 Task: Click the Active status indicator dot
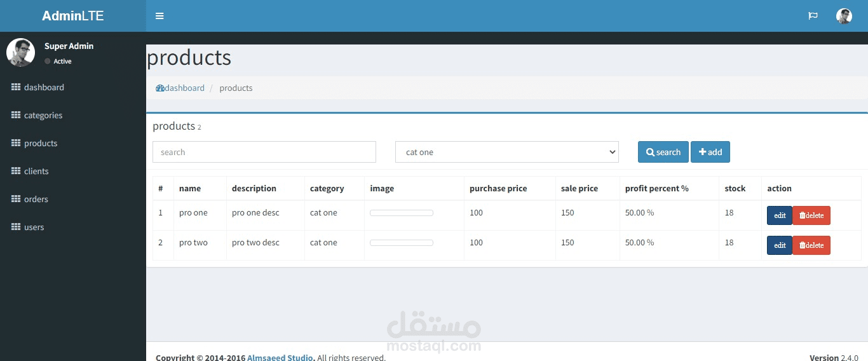coord(48,62)
